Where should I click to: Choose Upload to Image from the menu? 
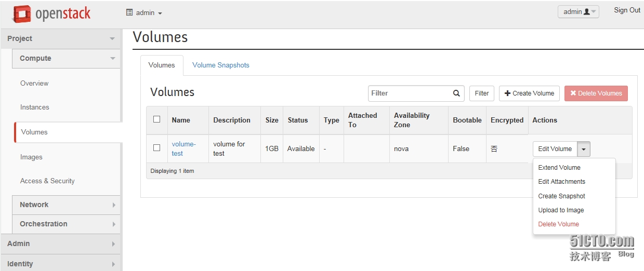[561, 210]
